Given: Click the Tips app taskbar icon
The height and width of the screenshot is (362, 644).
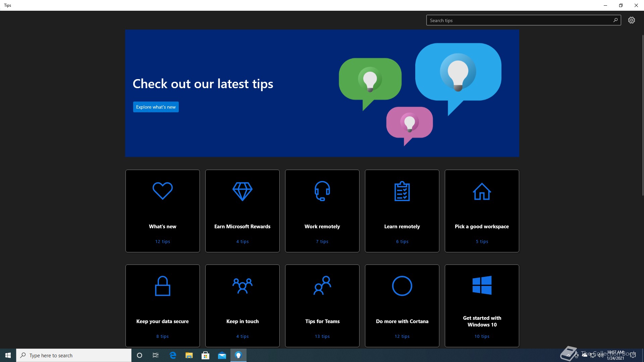Looking at the screenshot, I should [x=238, y=355].
